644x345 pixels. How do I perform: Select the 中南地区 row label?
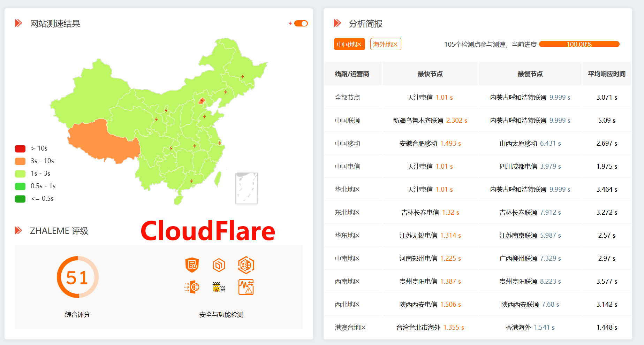[347, 259]
